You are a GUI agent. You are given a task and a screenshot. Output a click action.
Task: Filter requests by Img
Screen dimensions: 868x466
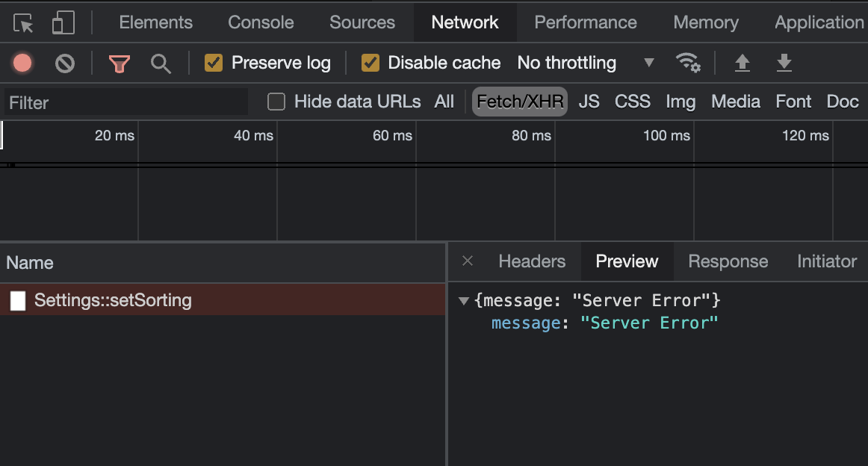[681, 102]
